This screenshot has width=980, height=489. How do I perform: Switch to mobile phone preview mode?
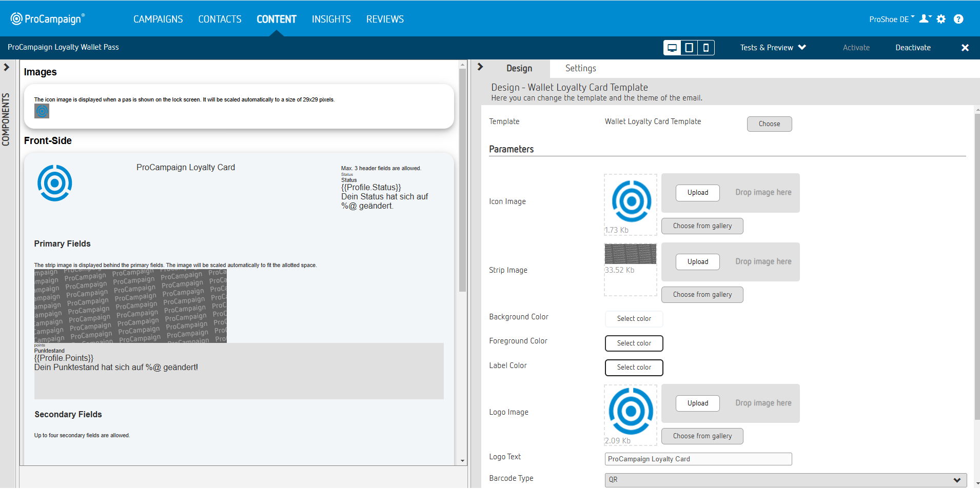(706, 48)
